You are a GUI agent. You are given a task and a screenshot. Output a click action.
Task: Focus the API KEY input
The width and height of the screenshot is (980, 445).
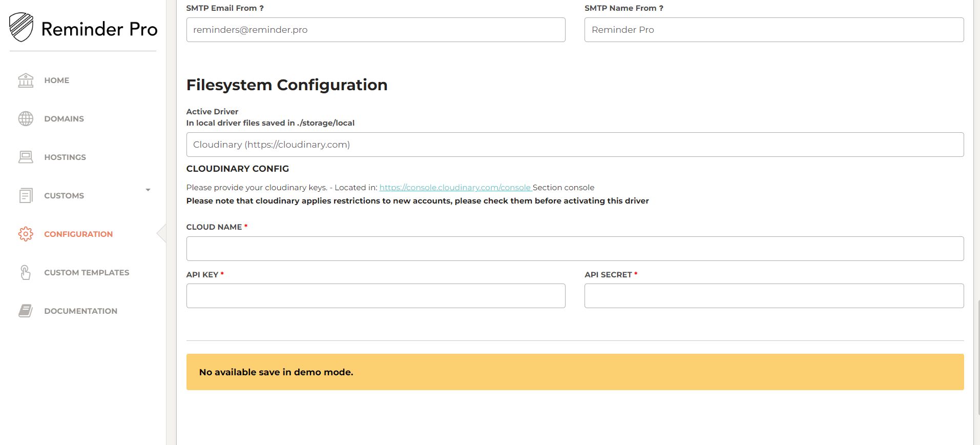click(x=376, y=296)
